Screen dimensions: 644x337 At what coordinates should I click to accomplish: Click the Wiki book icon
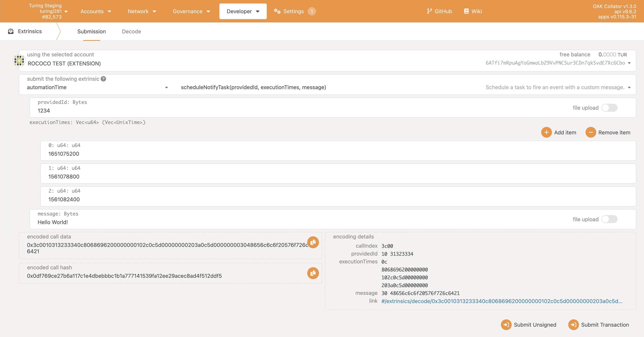coord(466,11)
